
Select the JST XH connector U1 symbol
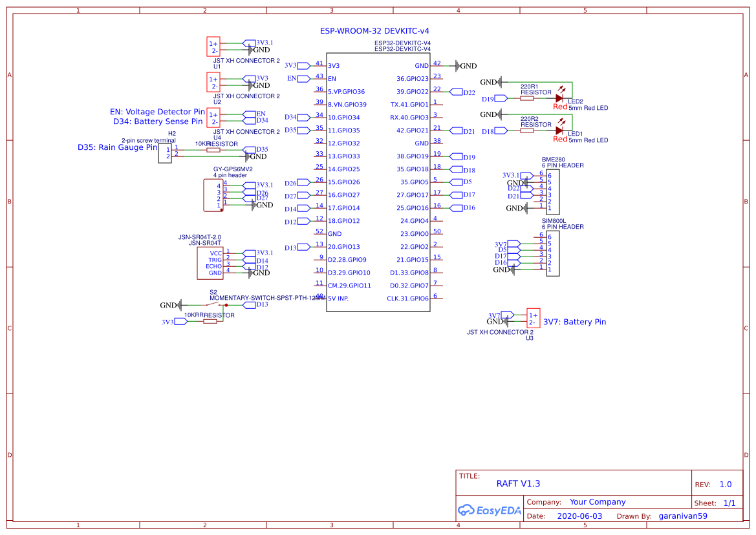click(213, 47)
